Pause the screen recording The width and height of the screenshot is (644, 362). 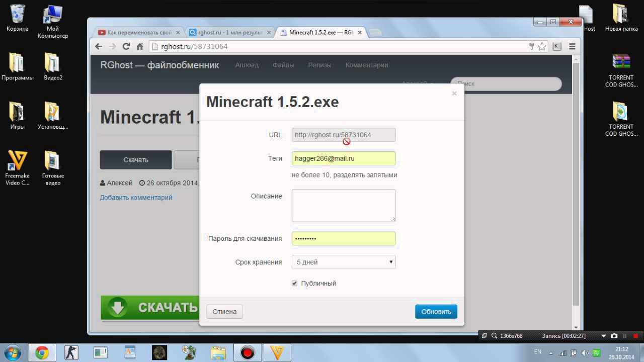tap(625, 336)
